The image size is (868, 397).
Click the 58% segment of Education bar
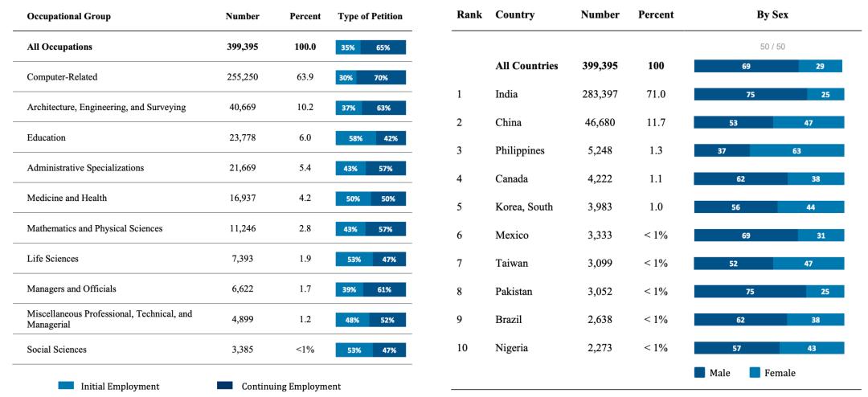355,138
